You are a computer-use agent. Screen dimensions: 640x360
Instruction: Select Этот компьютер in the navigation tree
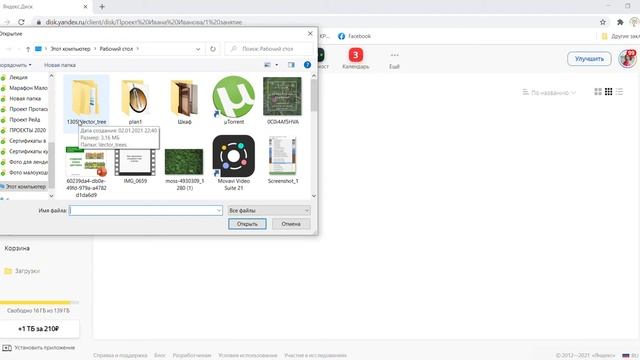coord(25,187)
